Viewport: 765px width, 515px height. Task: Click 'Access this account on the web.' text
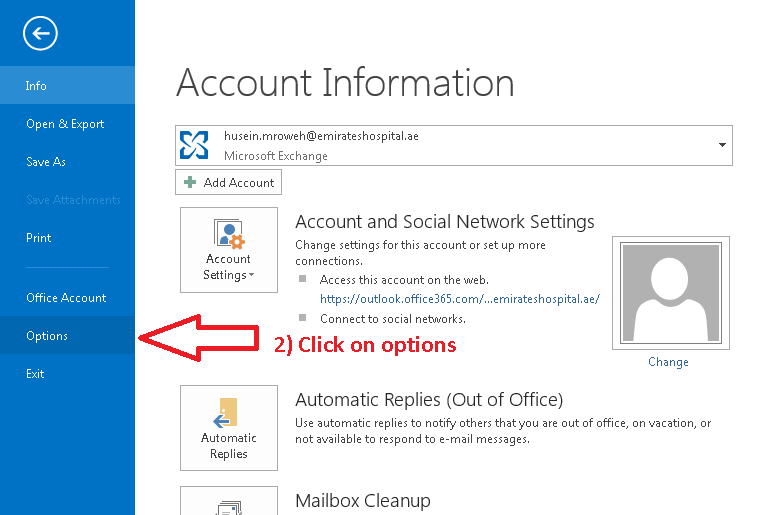[404, 280]
